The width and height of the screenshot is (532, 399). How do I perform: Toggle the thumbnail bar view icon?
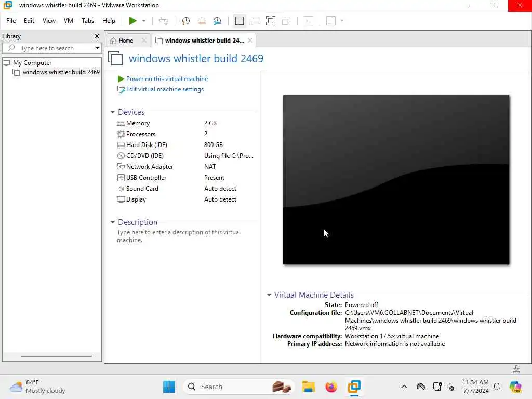click(x=255, y=21)
